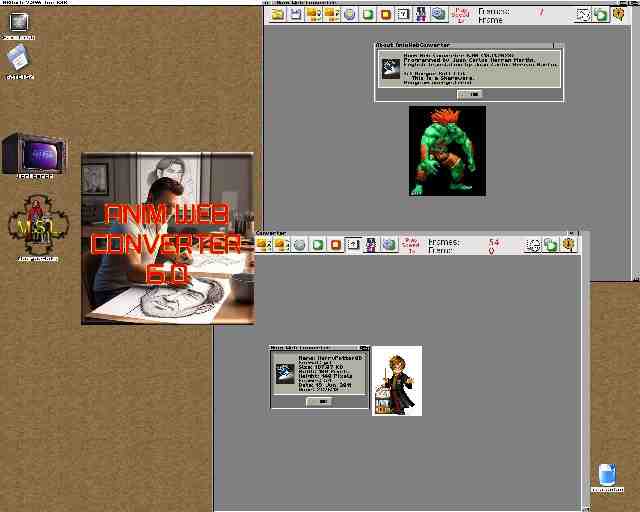Click pink Play Speed label in lower Converter toolbar
This screenshot has height=512, width=640.
(x=411, y=245)
